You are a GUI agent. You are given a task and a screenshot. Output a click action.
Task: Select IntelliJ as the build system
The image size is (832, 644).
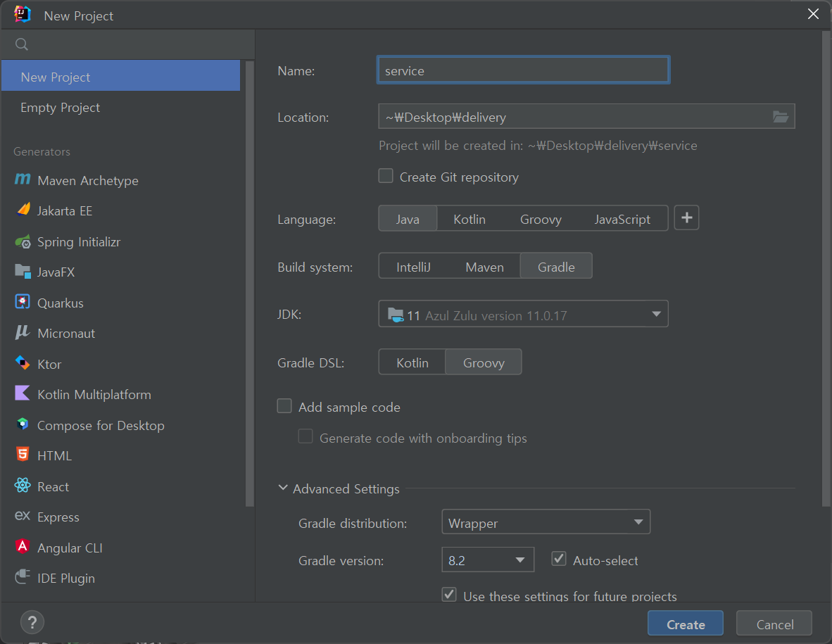pyautogui.click(x=413, y=267)
